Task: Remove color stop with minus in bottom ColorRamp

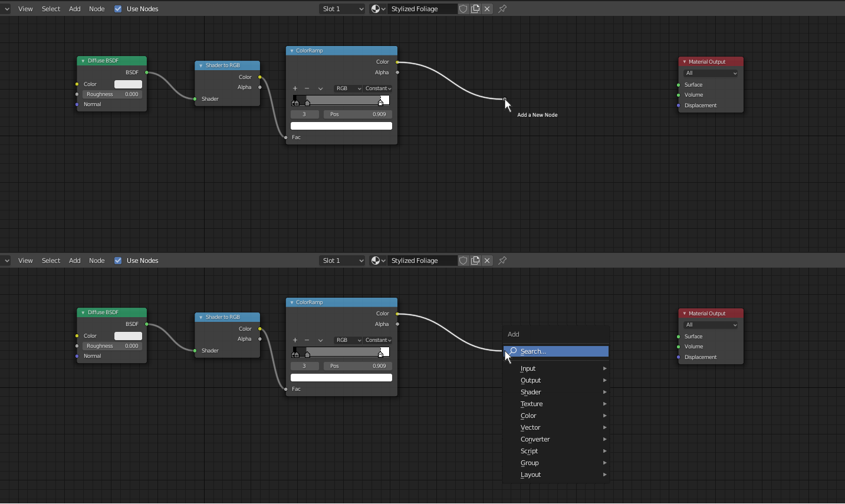Action: point(307,340)
